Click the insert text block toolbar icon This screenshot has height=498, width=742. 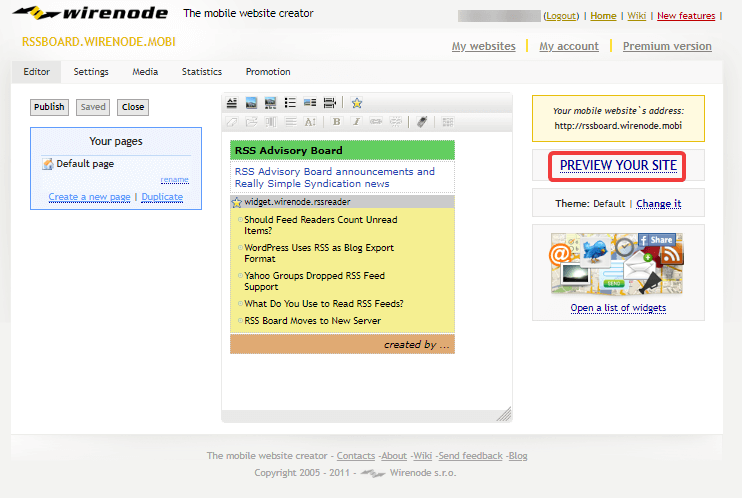point(232,103)
